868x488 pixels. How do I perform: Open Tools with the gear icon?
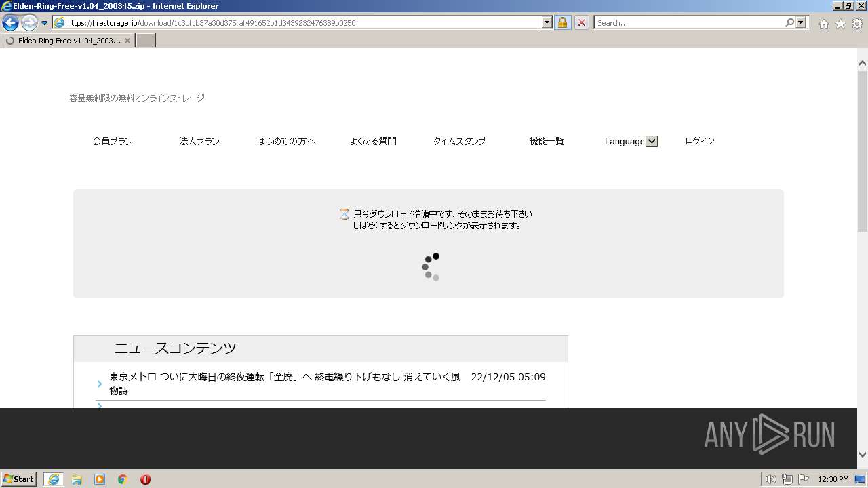857,24
